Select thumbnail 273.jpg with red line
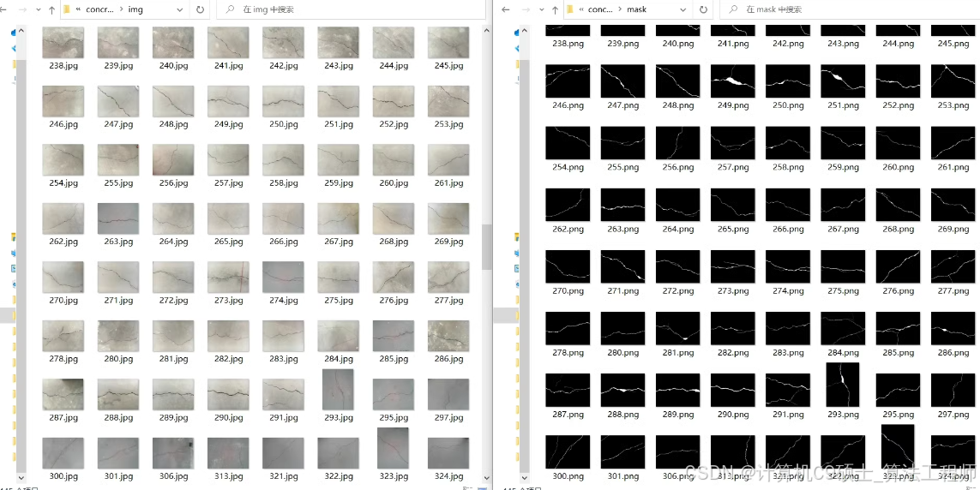The width and height of the screenshot is (980, 490). pos(228,278)
